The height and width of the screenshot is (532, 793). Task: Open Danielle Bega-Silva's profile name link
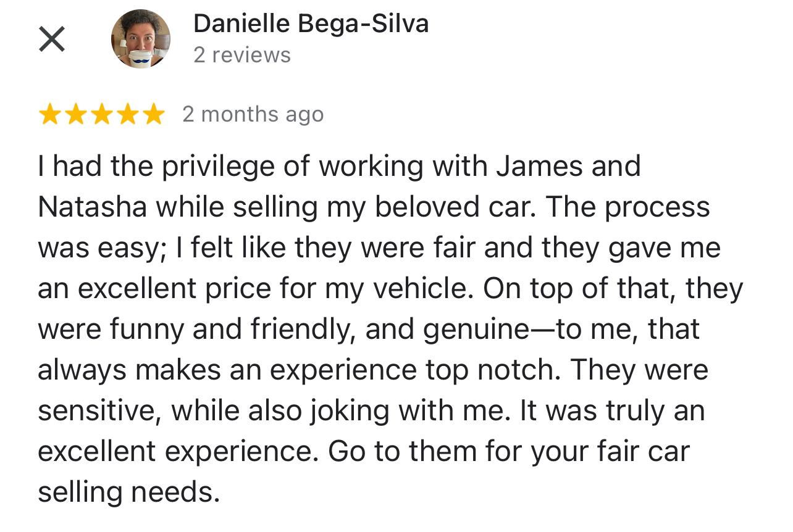pos(311,24)
